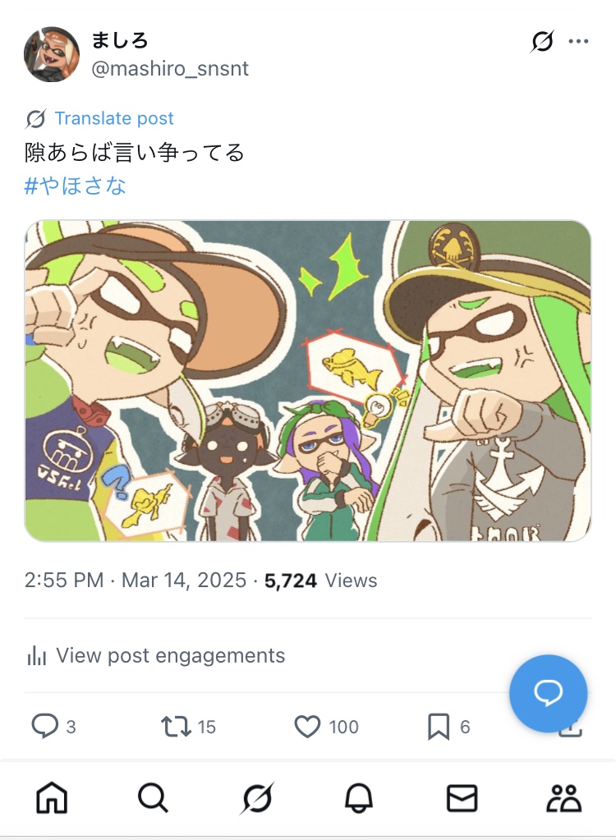This screenshot has width=616, height=840.
Task: Open the #やほさな hashtag
Action: [x=76, y=186]
